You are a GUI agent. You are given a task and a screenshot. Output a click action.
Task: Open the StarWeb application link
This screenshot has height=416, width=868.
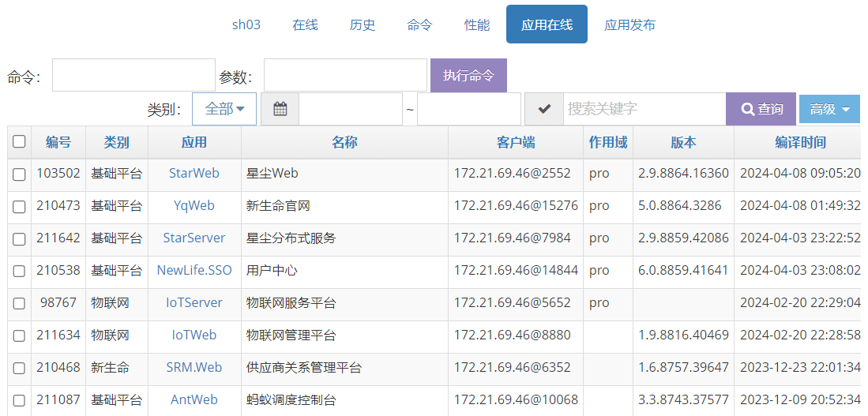click(x=194, y=173)
